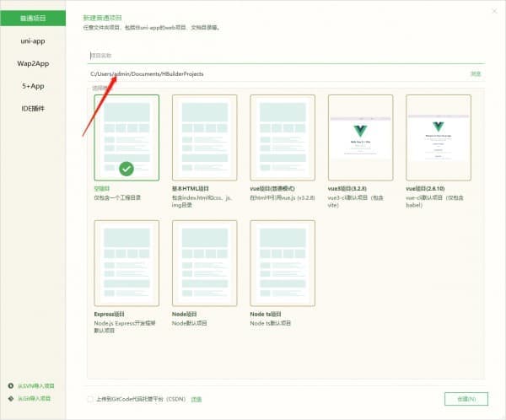Open the 详情 link beside GitCode option
The width and height of the screenshot is (506, 420).
point(196,399)
